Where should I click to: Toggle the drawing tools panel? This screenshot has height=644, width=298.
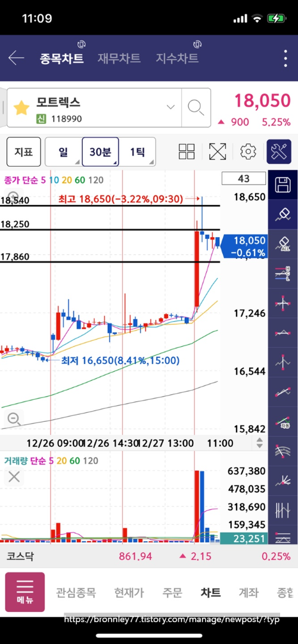click(x=279, y=151)
